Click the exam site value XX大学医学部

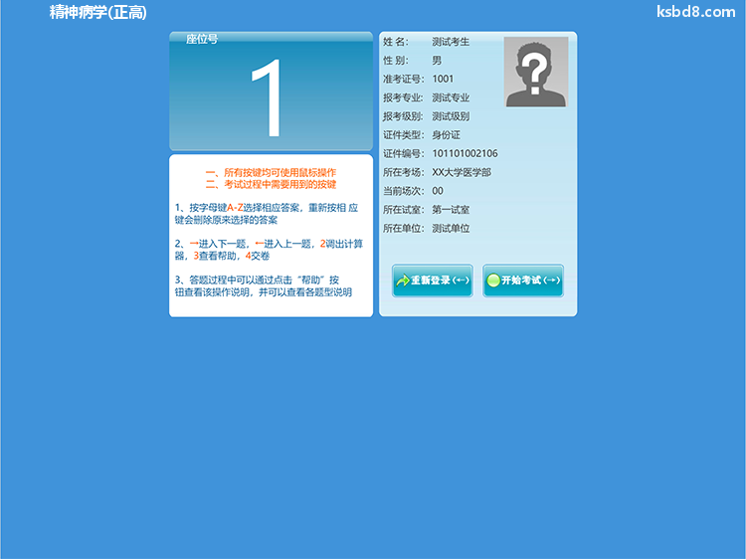pyautogui.click(x=462, y=172)
